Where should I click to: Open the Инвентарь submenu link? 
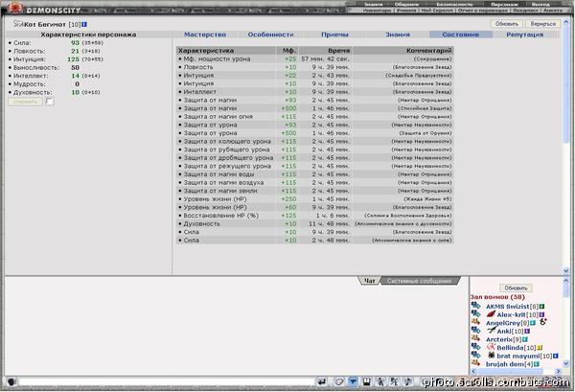point(377,11)
